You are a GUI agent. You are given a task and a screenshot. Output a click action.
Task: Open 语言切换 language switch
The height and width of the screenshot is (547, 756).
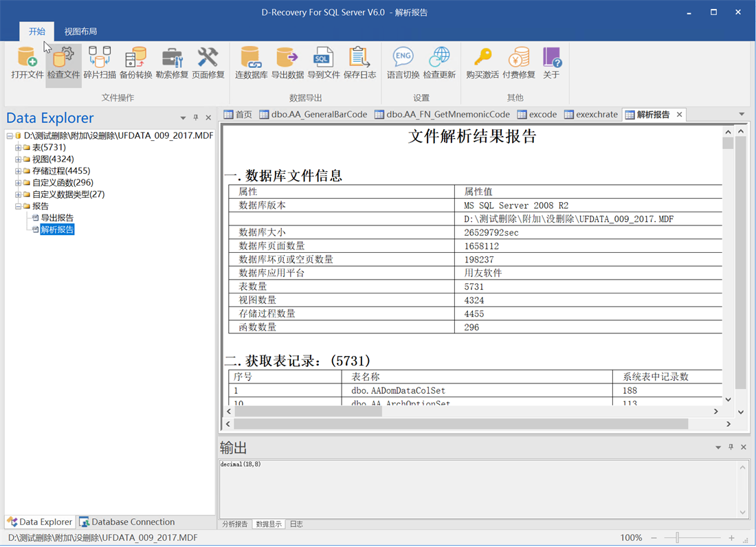coord(403,63)
